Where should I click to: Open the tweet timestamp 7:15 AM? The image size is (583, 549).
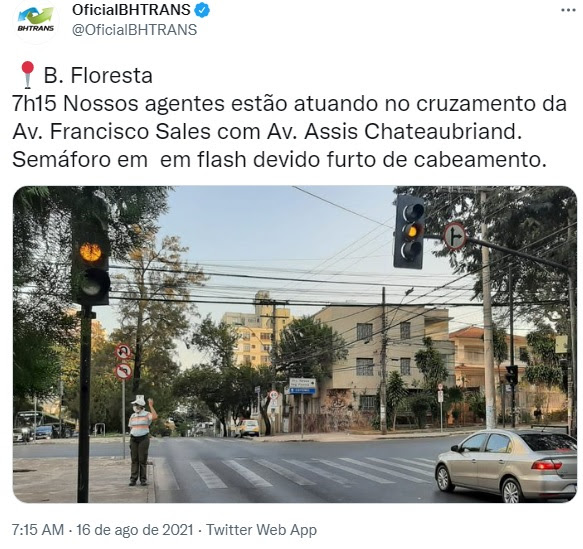(x=38, y=530)
